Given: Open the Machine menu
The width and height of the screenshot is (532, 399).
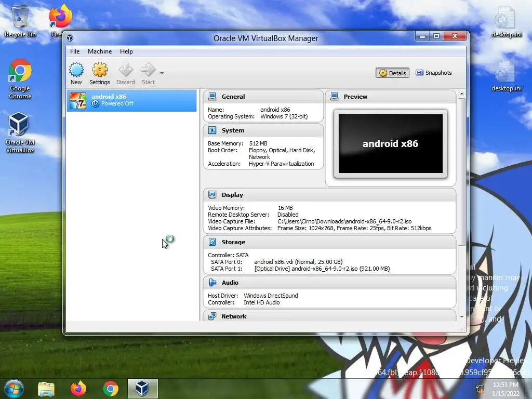Looking at the screenshot, I should (x=100, y=51).
